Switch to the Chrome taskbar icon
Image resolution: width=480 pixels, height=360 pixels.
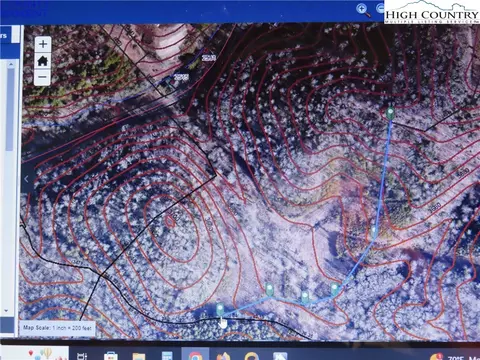coord(195,355)
